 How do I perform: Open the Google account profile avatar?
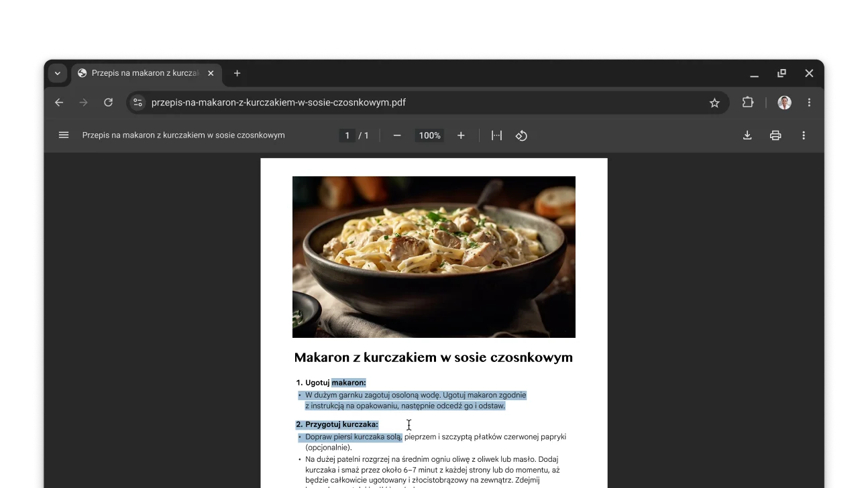pyautogui.click(x=782, y=102)
